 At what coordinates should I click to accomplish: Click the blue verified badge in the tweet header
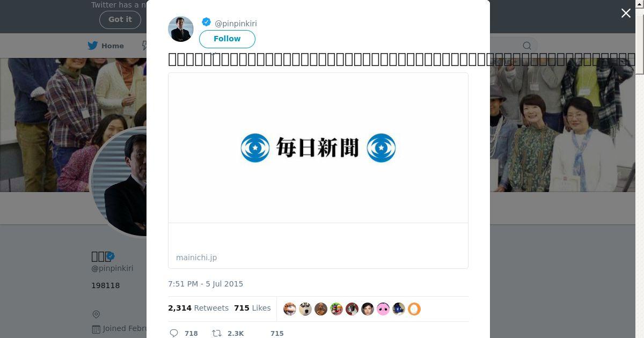[x=206, y=22]
